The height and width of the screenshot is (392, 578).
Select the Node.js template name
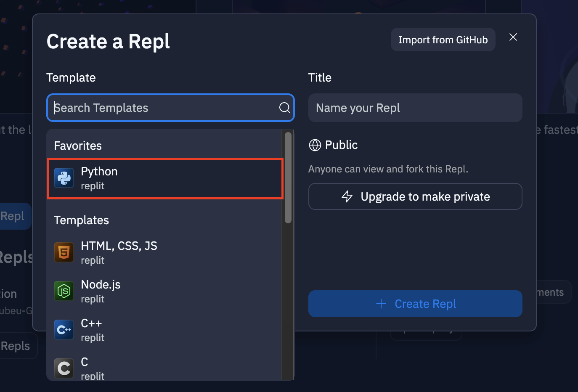(x=101, y=285)
